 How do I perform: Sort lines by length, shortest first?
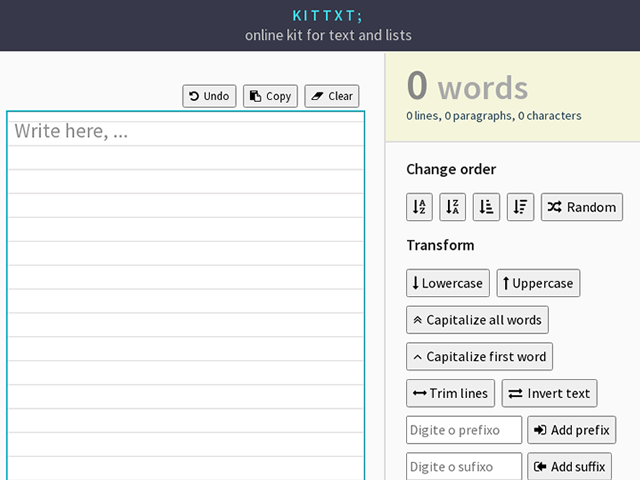486,207
